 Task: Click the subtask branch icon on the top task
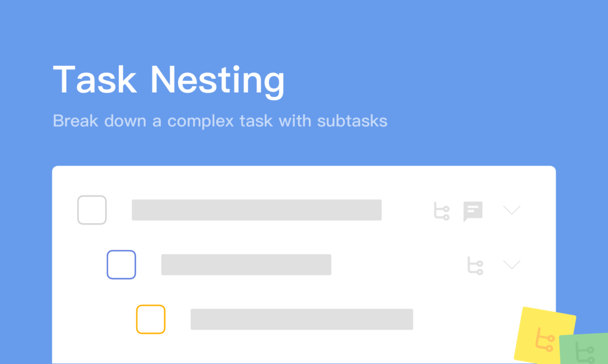441,211
